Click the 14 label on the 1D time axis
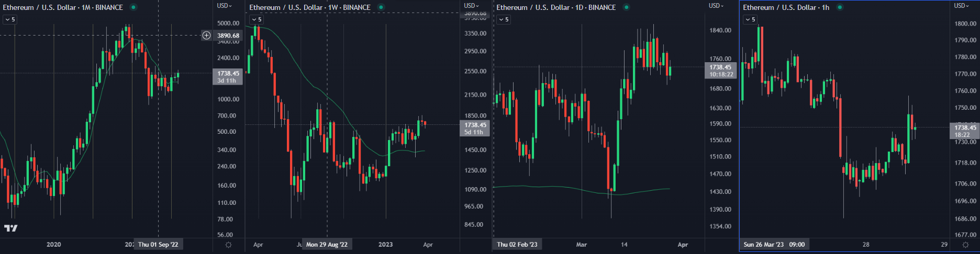The image size is (980, 254). (x=624, y=245)
